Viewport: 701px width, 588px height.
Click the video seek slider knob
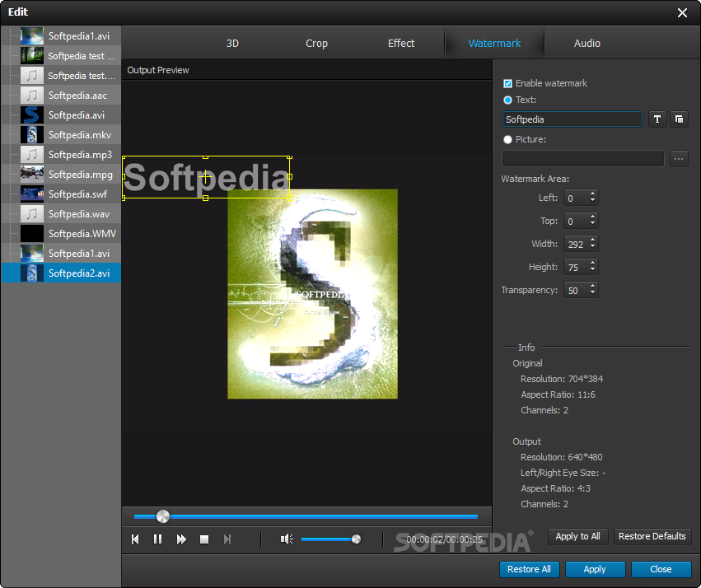163,516
